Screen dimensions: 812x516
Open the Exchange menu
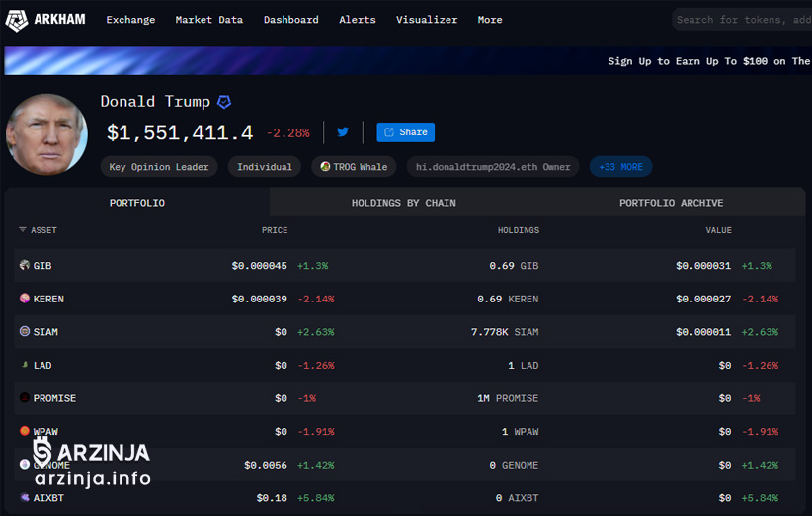[x=130, y=20]
